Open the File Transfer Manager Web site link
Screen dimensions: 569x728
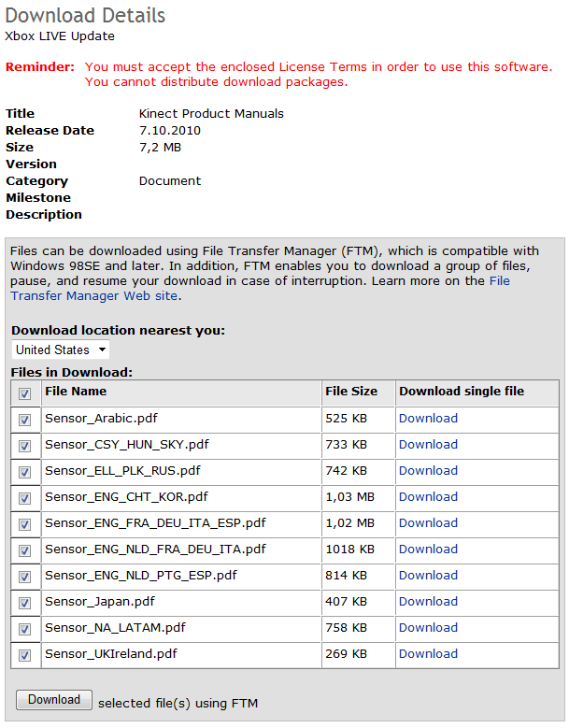[94, 295]
